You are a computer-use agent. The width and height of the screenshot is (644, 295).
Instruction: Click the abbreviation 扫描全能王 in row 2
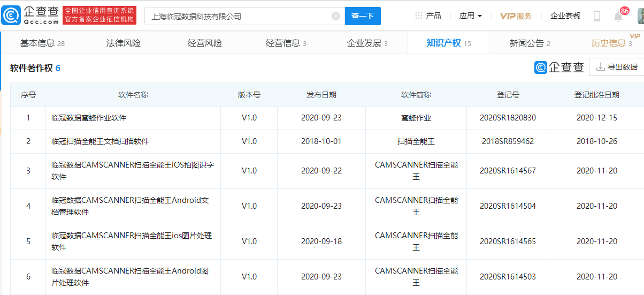pos(416,141)
